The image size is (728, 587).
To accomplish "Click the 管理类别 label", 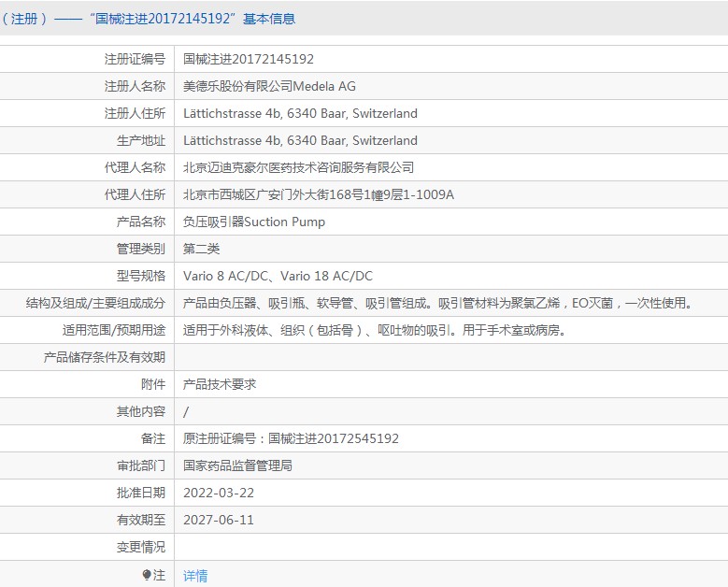I will 141,249.
